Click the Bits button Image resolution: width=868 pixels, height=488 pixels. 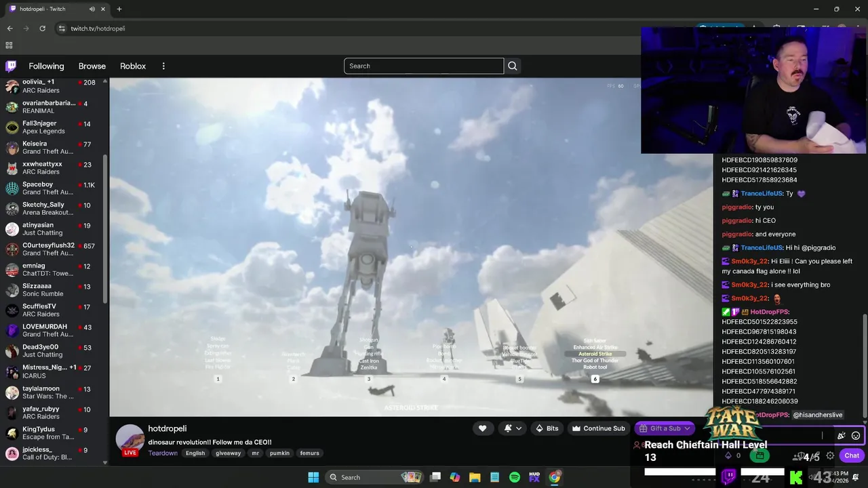tap(547, 428)
